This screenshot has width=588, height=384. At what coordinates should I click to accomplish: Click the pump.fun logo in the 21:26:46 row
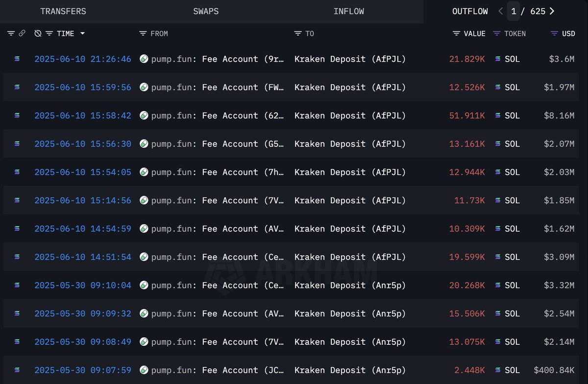[144, 59]
